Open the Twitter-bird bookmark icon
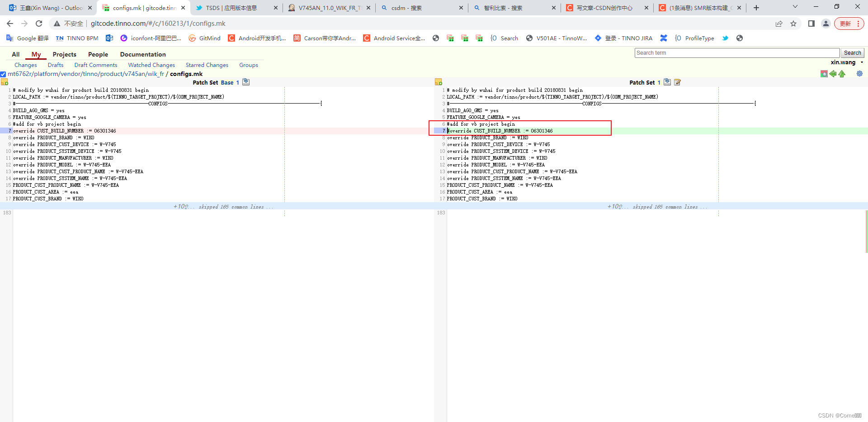The height and width of the screenshot is (422, 868). coord(725,38)
